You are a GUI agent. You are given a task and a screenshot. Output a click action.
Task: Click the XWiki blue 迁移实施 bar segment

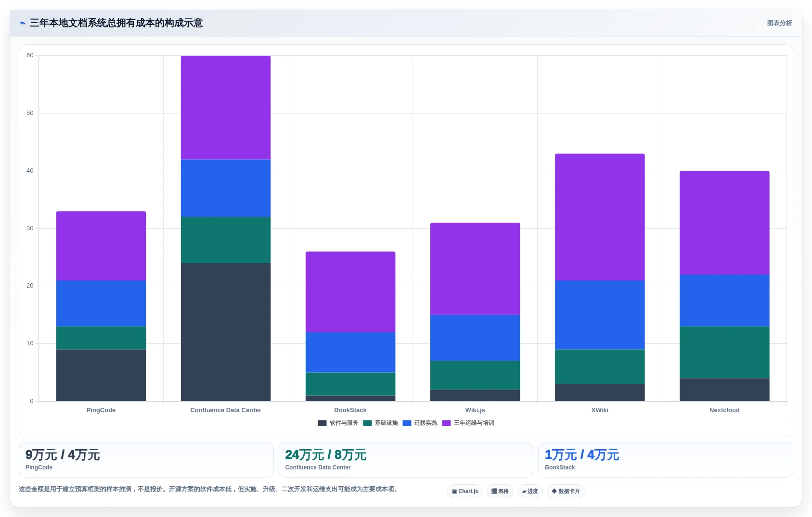[600, 315]
